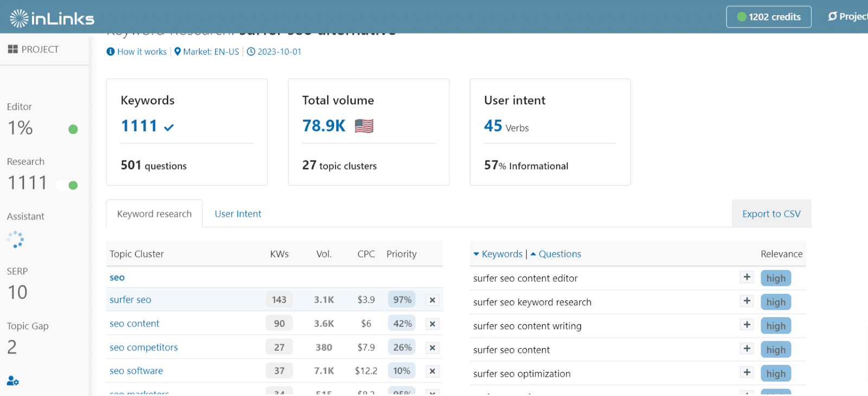This screenshot has height=396, width=868.
Task: Click the green dot beside 1202 credits
Action: pyautogui.click(x=742, y=17)
